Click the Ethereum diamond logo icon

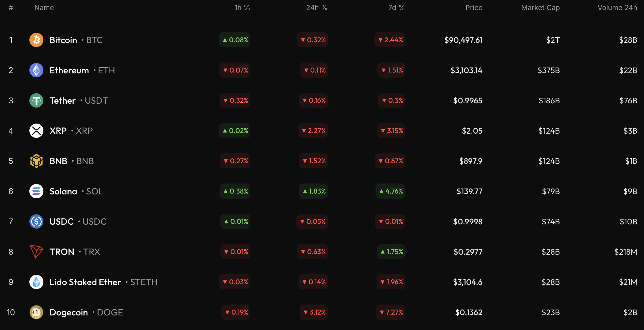click(x=36, y=70)
